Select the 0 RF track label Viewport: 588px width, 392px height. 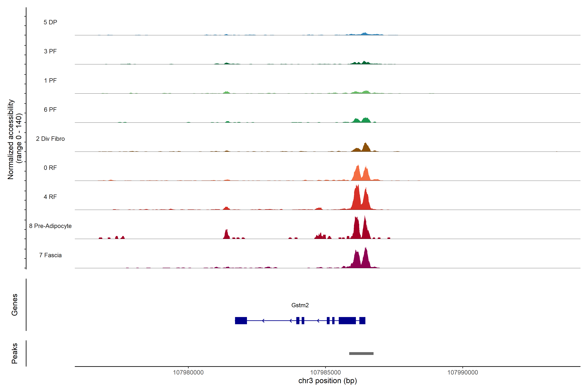50,168
